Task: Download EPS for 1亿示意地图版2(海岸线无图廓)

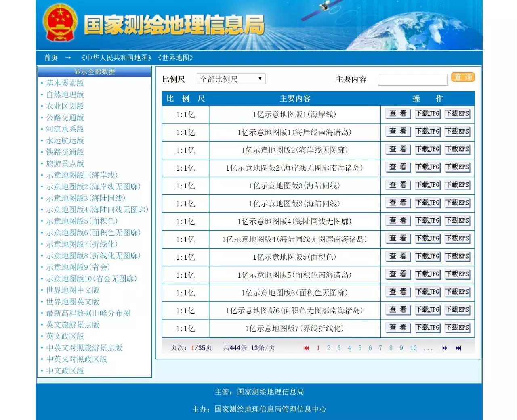Action: click(457, 149)
